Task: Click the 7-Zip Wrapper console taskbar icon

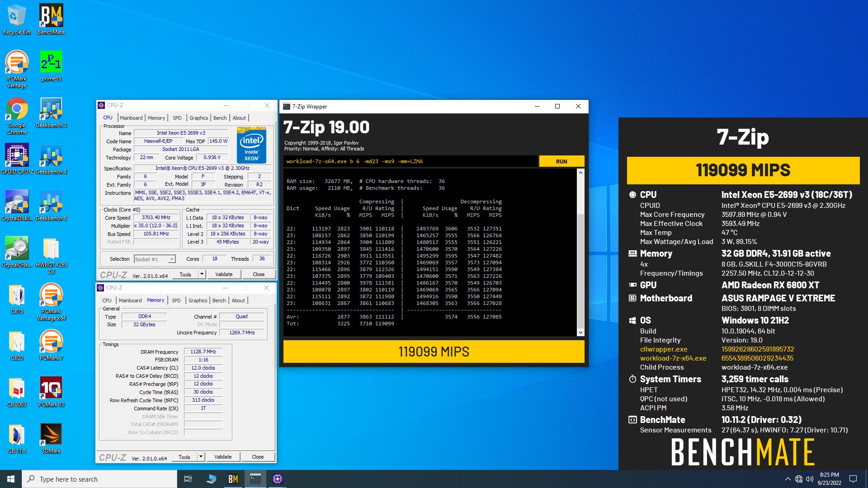Action: point(255,479)
